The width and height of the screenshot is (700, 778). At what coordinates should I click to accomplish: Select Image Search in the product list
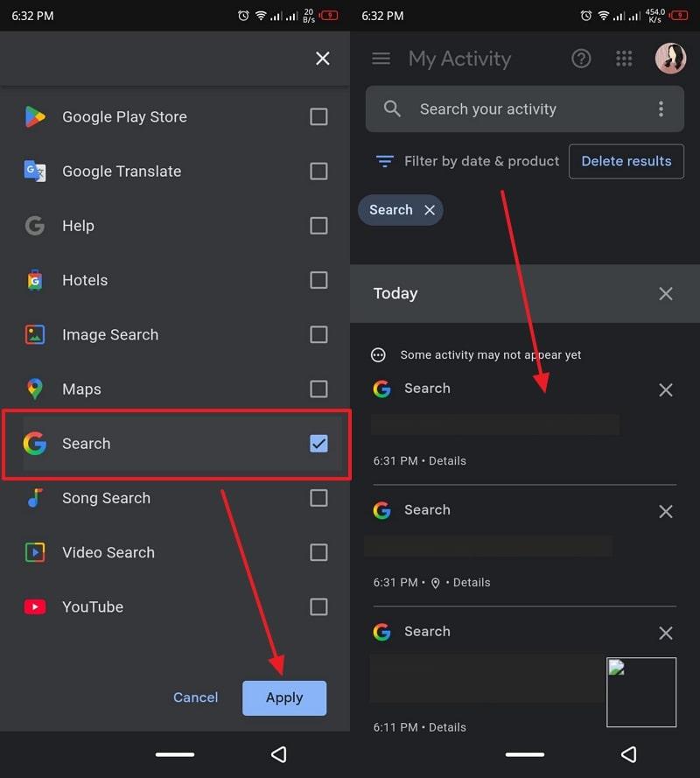(110, 335)
